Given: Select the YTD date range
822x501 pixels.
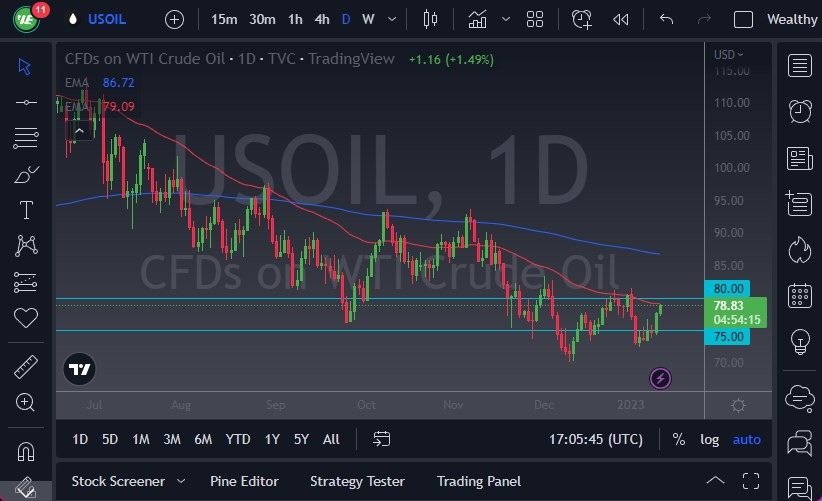Looking at the screenshot, I should [237, 439].
